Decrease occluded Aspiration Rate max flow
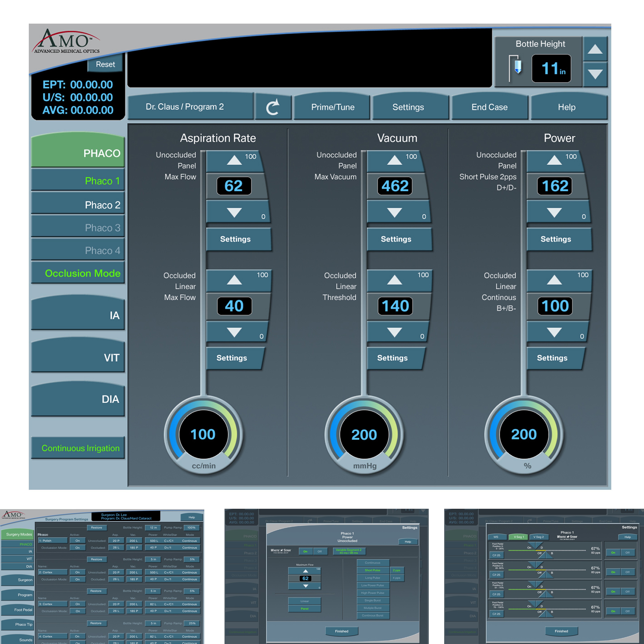 (x=234, y=332)
